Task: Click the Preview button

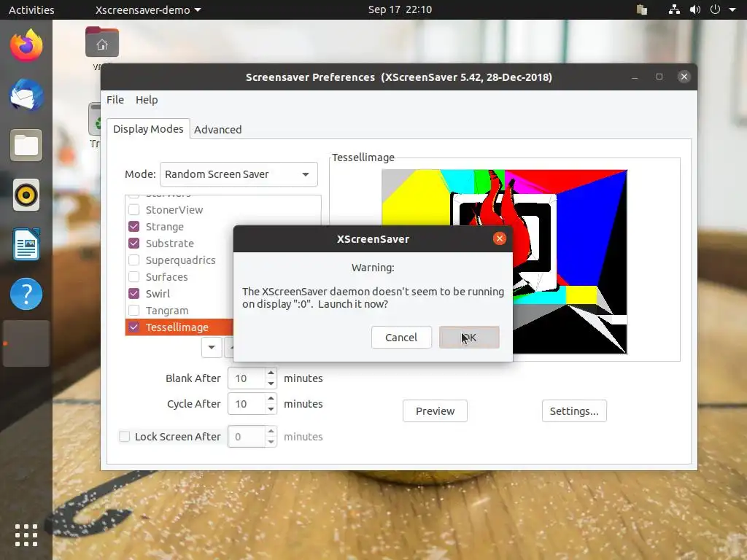Action: point(435,411)
